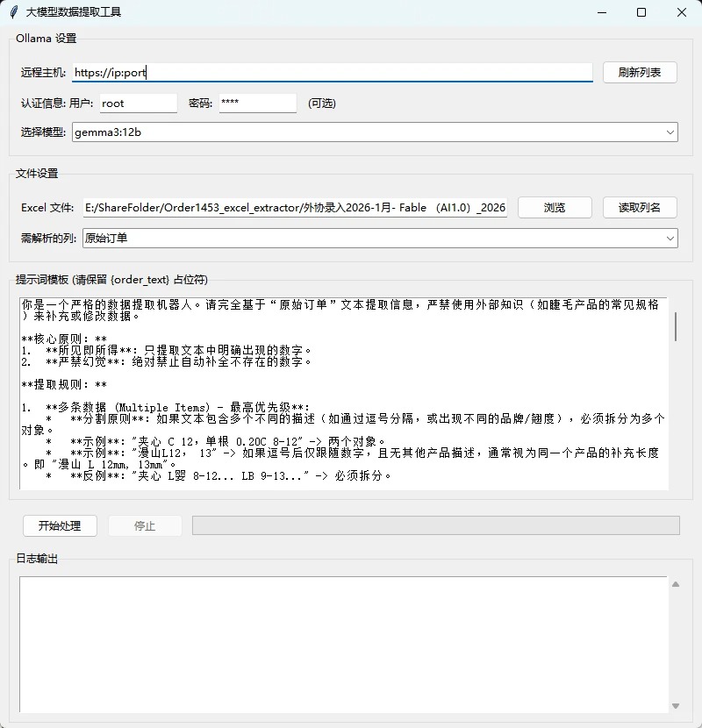This screenshot has height=728, width=702.
Task: Start processing with the 开始处理 button
Action: 60,526
